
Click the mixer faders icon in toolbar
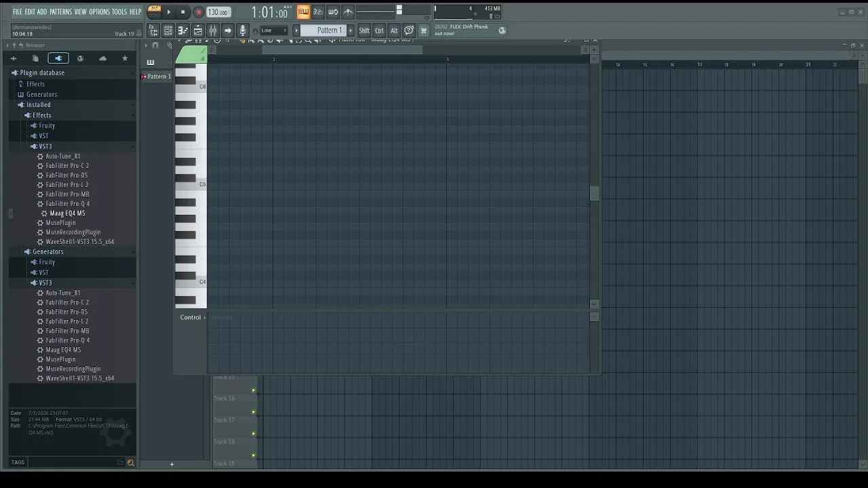(213, 30)
